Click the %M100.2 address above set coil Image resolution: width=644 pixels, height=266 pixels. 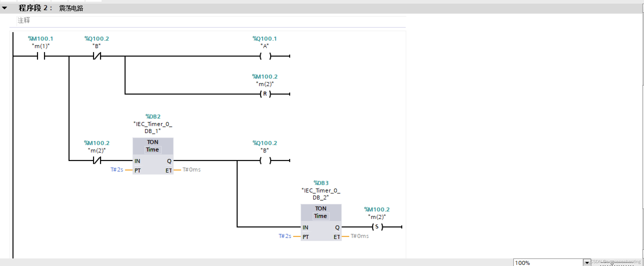tap(377, 209)
